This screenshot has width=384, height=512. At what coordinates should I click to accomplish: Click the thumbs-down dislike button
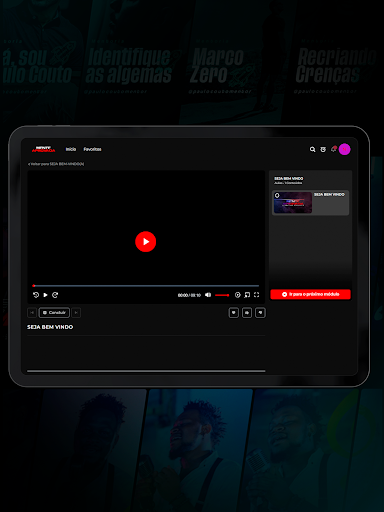260,313
